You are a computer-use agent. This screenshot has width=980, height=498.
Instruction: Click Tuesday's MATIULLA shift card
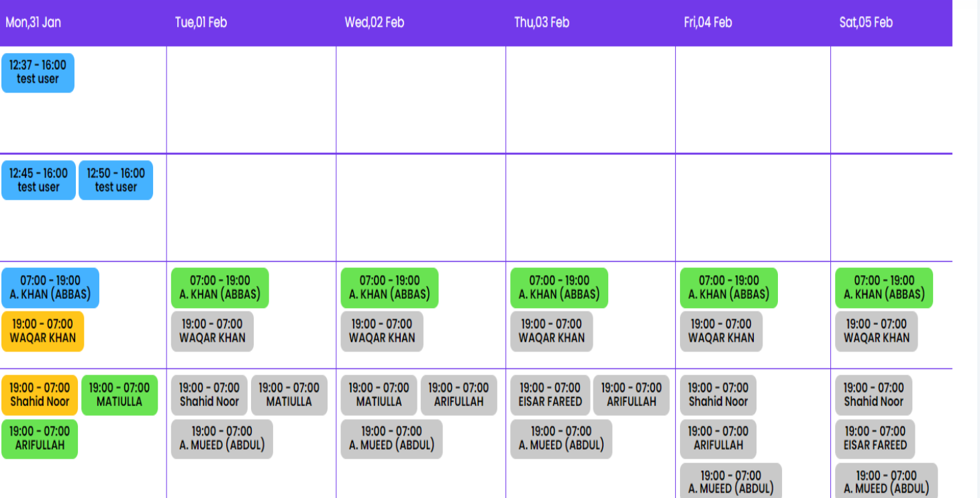pyautogui.click(x=289, y=395)
